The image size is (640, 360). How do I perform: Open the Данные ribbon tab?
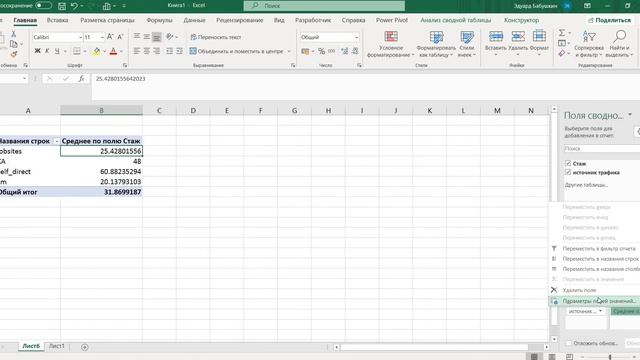(194, 20)
